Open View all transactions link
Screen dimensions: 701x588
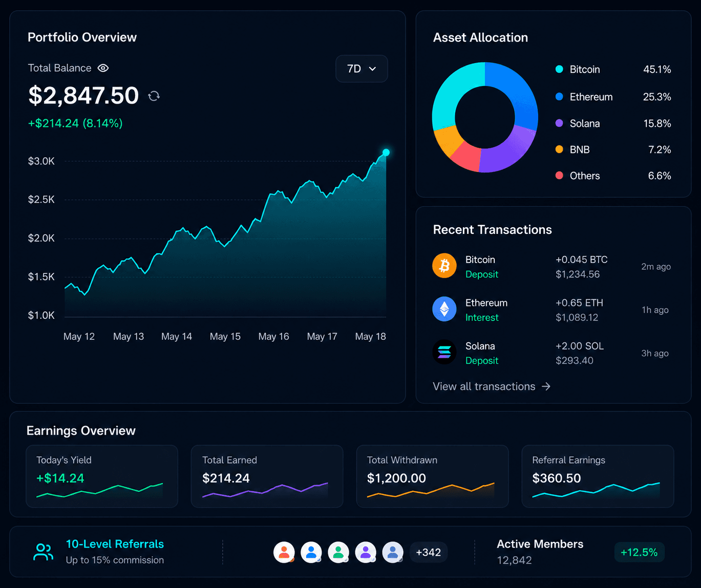pyautogui.click(x=492, y=386)
